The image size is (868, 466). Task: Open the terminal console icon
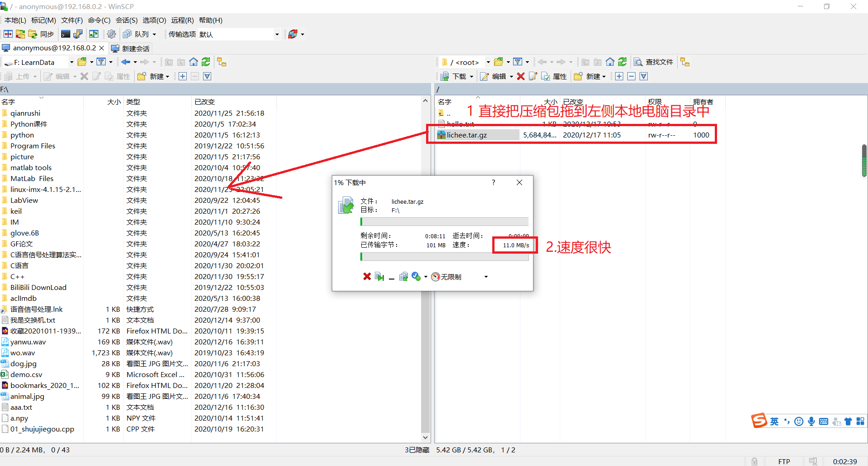click(x=66, y=34)
